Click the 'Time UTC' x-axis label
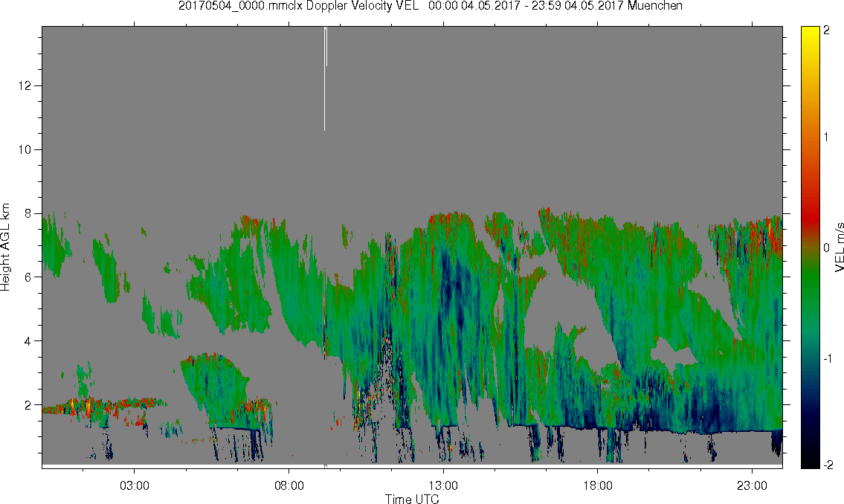Screen dimensions: 844x504 [412, 499]
